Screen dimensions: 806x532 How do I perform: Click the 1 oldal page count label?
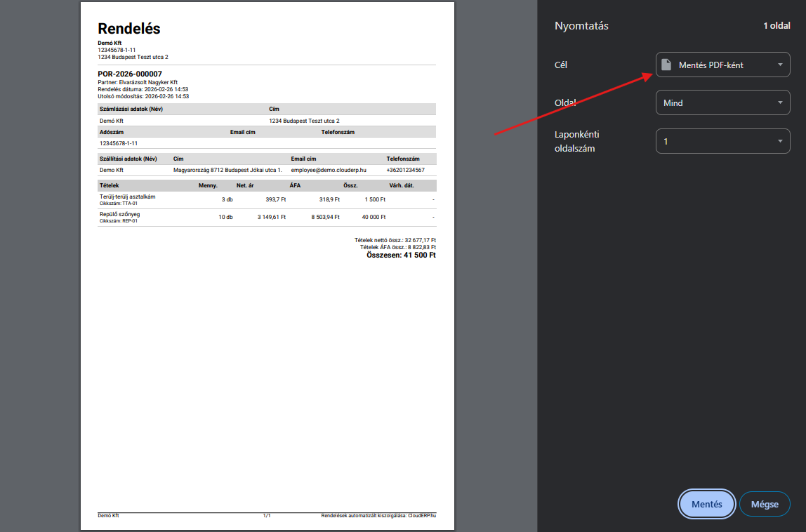[777, 26]
